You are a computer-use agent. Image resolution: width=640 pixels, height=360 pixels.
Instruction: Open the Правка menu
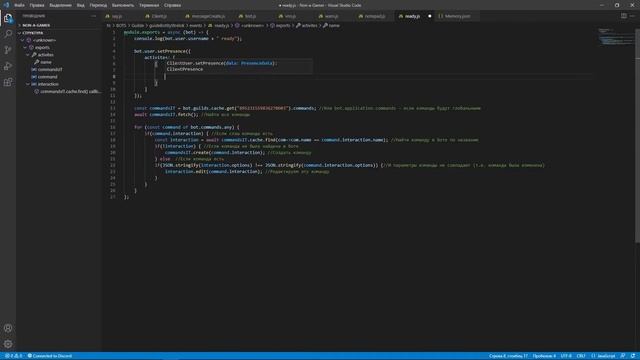[37, 5]
